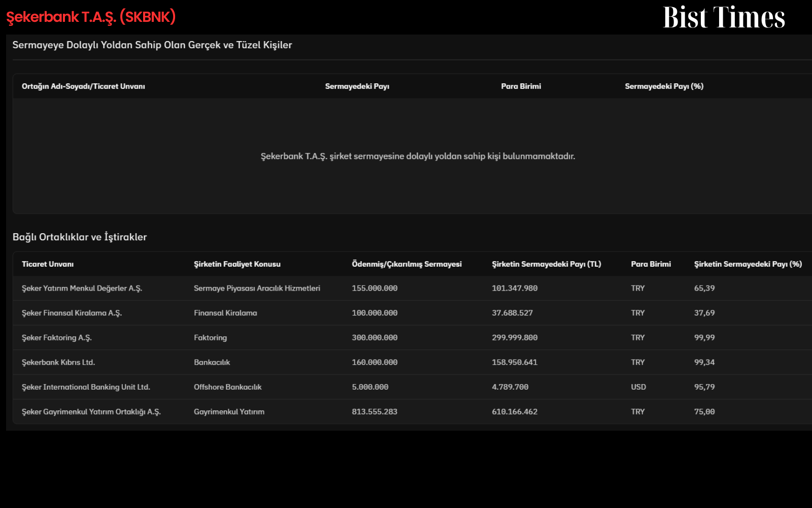Click the Şirketin Faaliyet Konusu column header
The image size is (812, 508).
click(237, 264)
